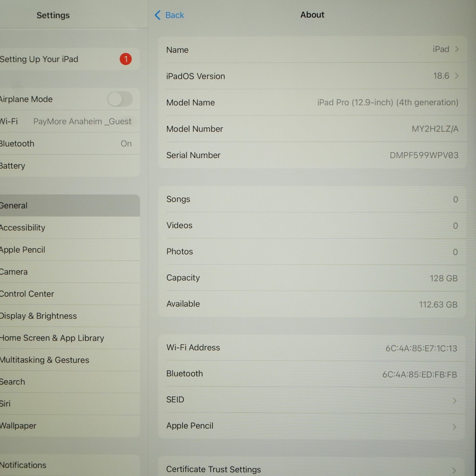Open Battery settings in sidebar
The width and height of the screenshot is (476, 476).
click(70, 166)
